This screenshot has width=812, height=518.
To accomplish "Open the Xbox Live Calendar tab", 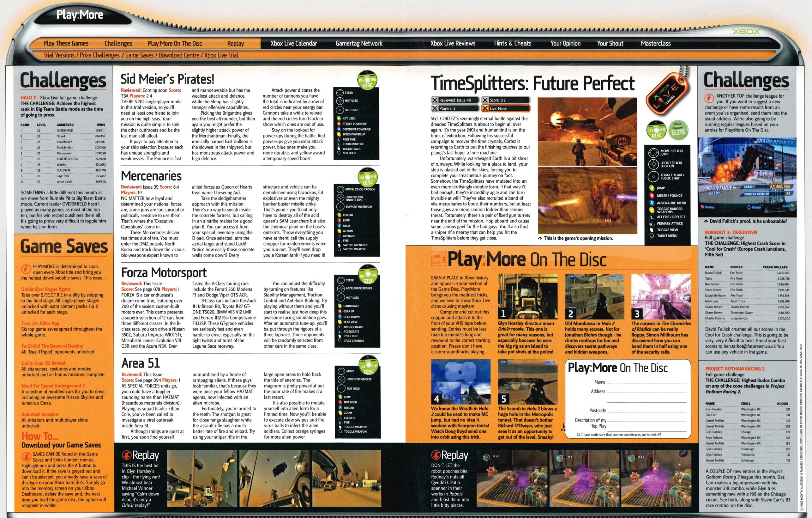I will coord(294,44).
